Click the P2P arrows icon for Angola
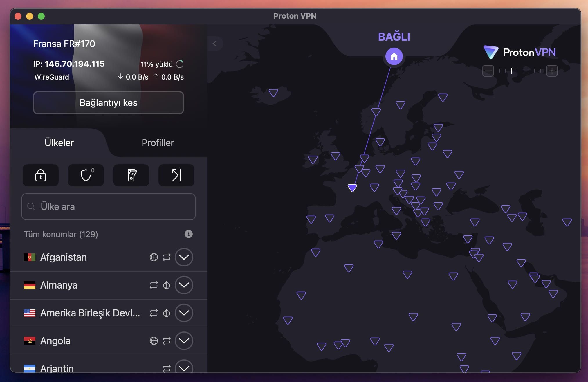Screen dimensions: 588x382 [x=167, y=341]
